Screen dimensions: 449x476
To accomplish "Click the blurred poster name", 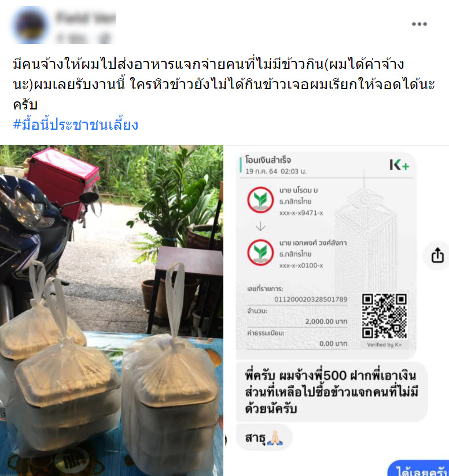I will coord(86,17).
